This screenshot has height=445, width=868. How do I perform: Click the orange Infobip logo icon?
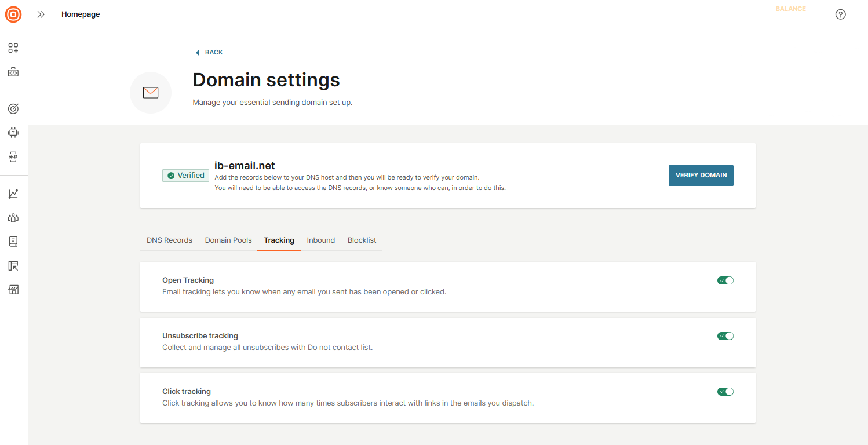tap(13, 14)
